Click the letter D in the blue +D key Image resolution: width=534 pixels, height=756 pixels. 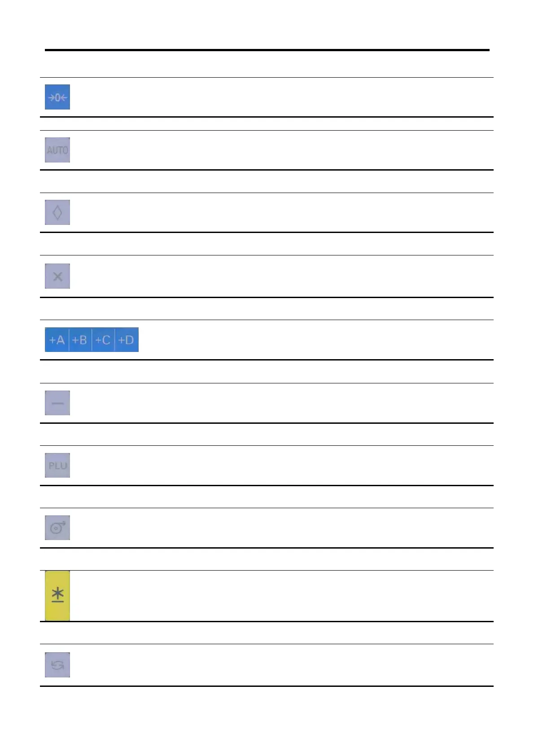click(129, 340)
